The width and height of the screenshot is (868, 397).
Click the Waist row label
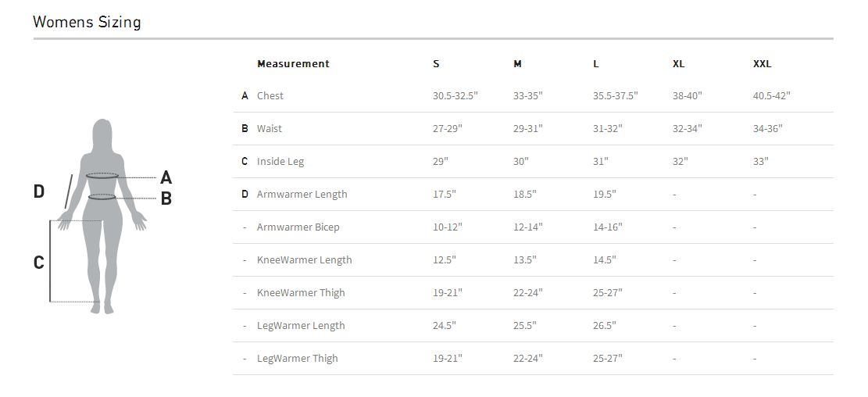pos(270,129)
